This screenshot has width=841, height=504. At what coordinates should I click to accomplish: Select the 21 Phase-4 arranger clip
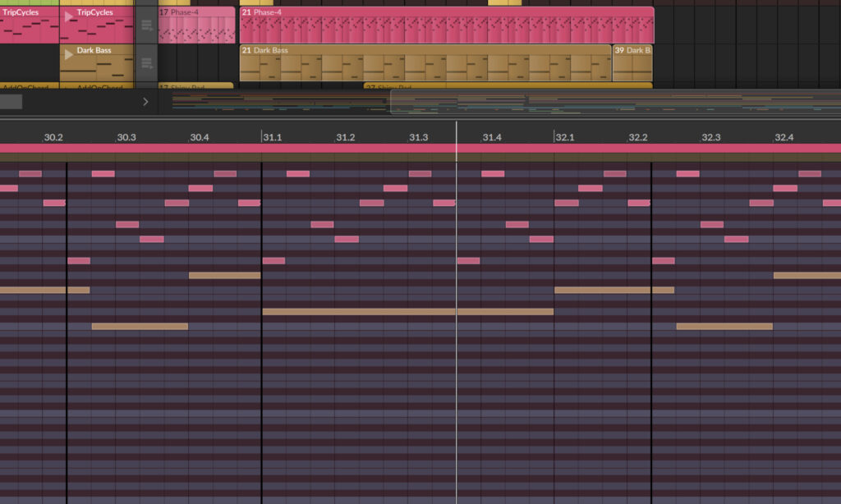tap(447, 25)
